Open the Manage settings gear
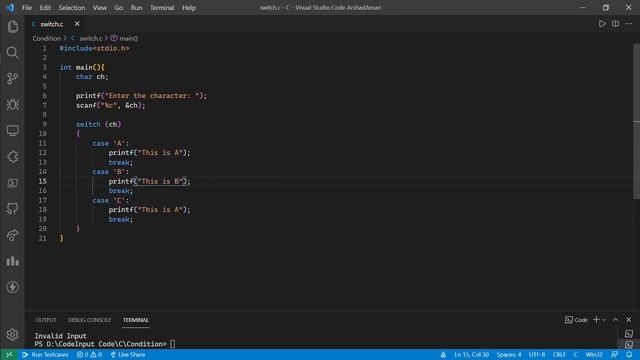Screen dimensions: 640x360 pyautogui.click(x=12, y=335)
